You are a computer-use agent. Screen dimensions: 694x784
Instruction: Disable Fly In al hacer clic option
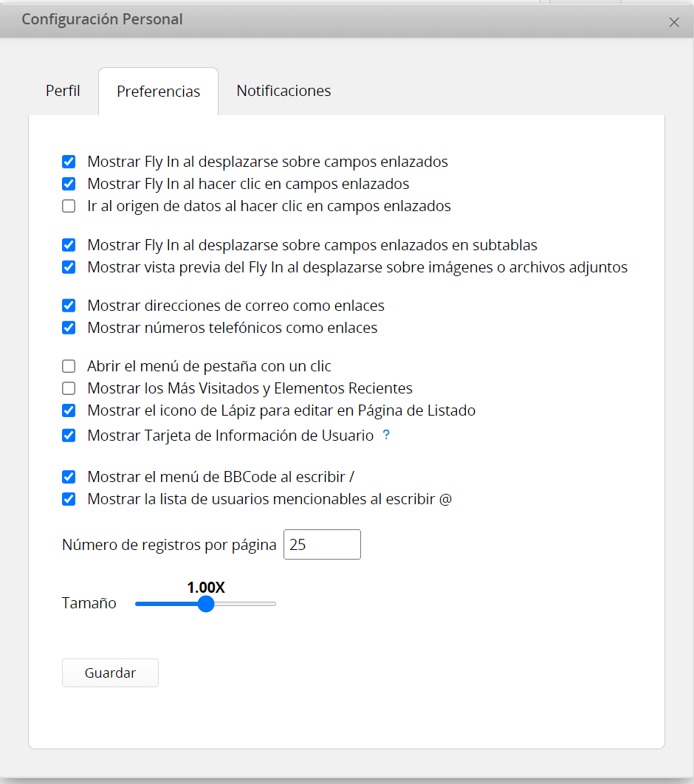tap(69, 184)
